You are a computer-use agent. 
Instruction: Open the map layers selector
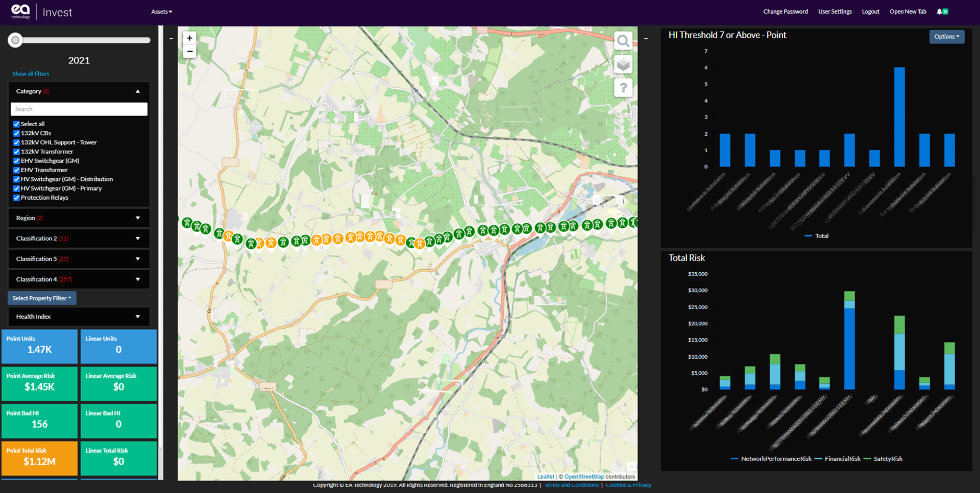[623, 65]
